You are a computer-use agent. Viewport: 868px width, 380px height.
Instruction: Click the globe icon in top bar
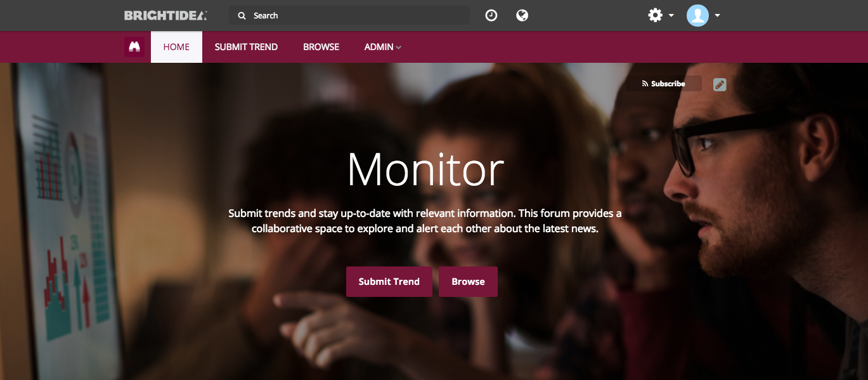(x=522, y=15)
